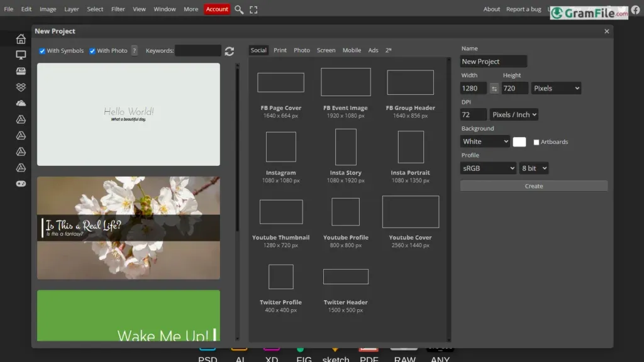Click the question mark help button
644x362 pixels.
135,51
